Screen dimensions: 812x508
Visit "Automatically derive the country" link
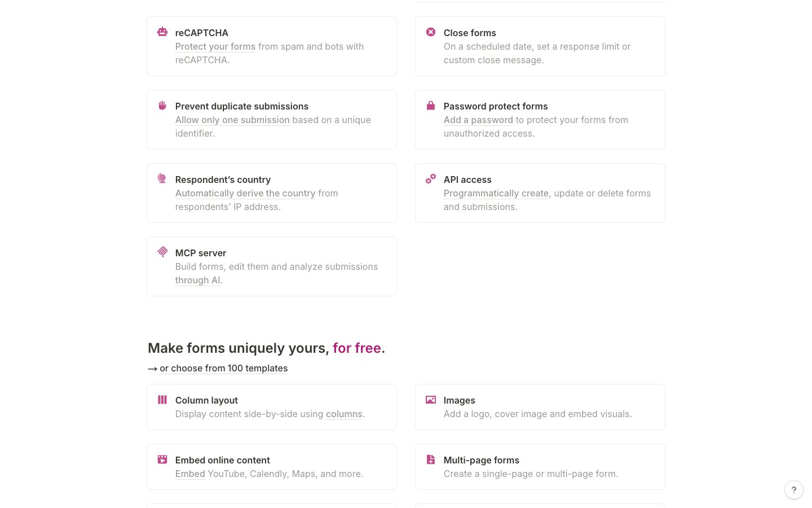click(245, 194)
